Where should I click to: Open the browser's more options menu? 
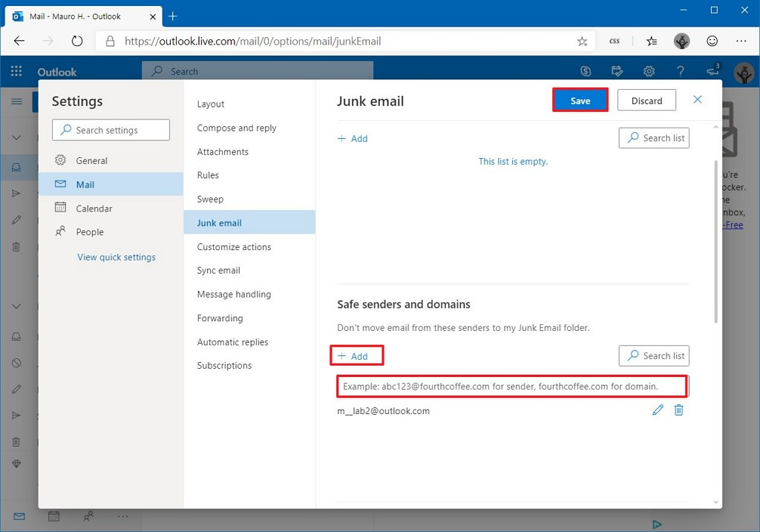pos(741,42)
